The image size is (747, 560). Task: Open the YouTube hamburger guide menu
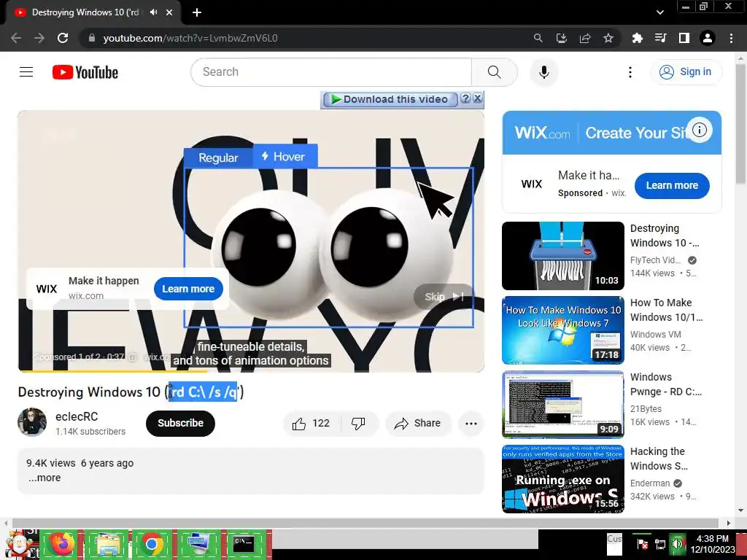coord(26,72)
